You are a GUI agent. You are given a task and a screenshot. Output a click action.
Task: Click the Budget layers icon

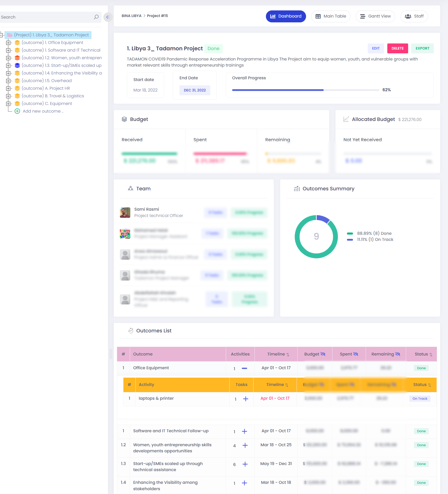124,119
